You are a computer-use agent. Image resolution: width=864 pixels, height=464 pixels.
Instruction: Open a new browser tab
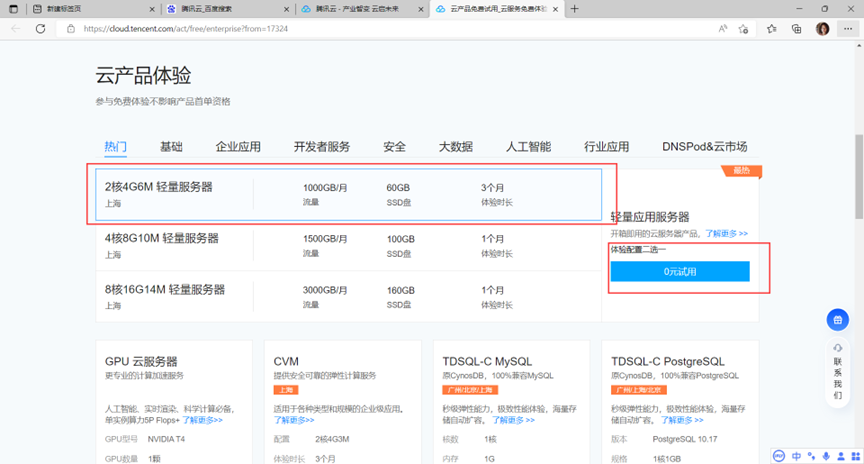[574, 9]
